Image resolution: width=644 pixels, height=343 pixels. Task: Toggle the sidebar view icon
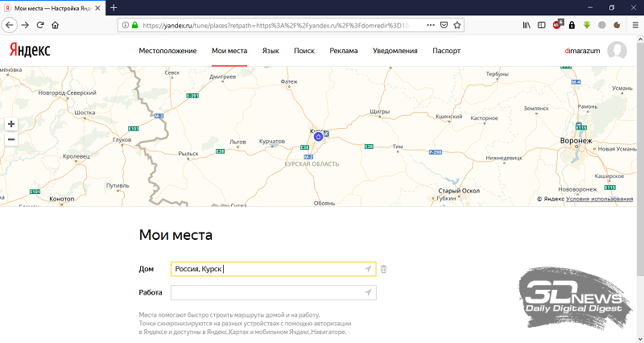click(x=542, y=25)
